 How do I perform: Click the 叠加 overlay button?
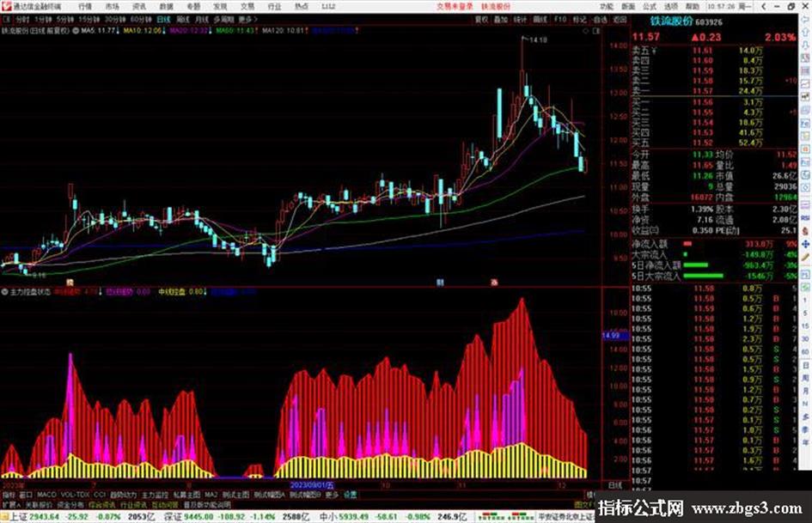(x=500, y=19)
